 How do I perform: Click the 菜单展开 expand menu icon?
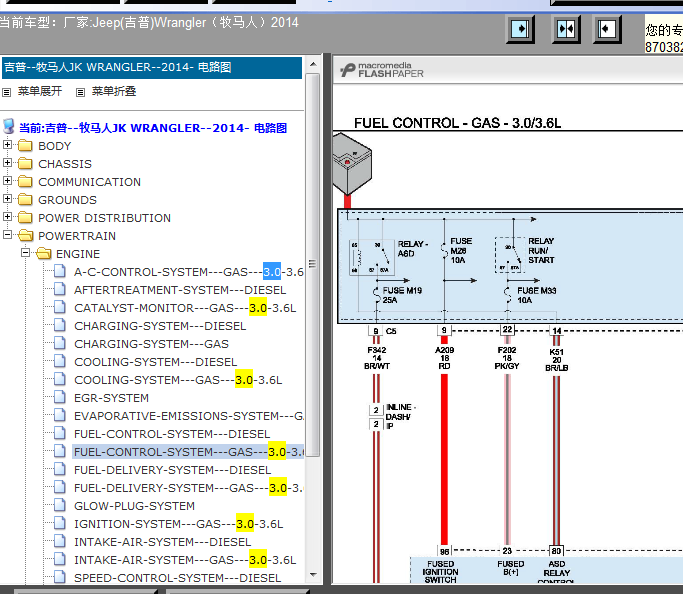pos(7,92)
